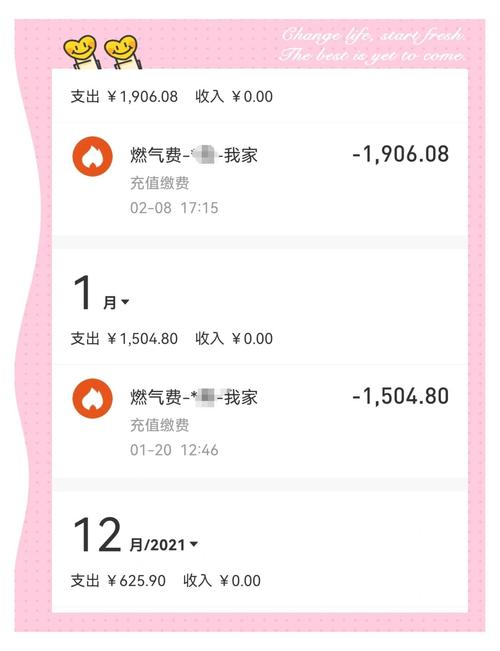This screenshot has height=651, width=500.
Task: Click the 02-08 17:15 timestamp
Action: point(174,208)
